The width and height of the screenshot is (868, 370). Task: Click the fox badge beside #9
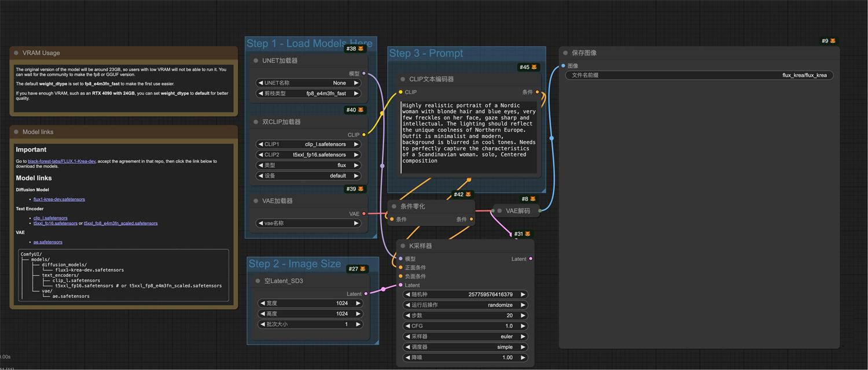833,41
